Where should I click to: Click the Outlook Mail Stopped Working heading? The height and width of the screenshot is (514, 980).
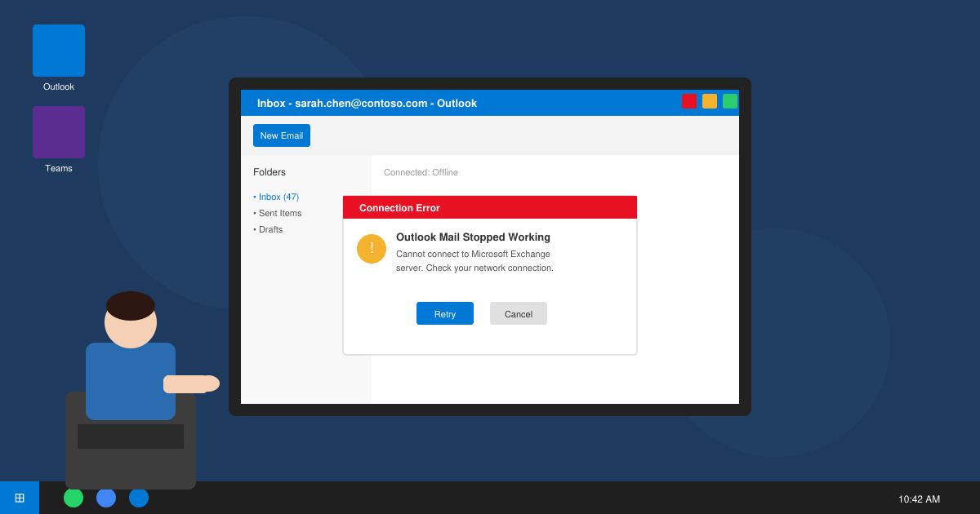(x=473, y=237)
